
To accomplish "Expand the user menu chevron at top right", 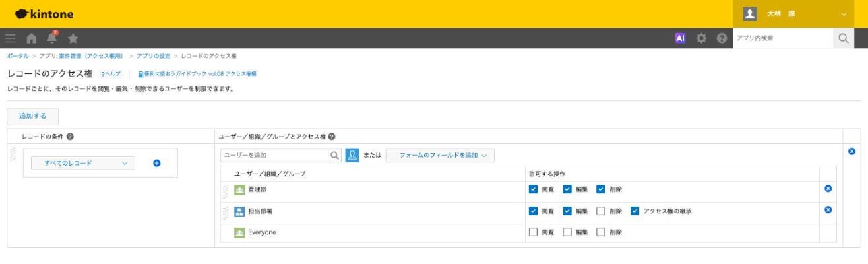I will click(x=844, y=14).
